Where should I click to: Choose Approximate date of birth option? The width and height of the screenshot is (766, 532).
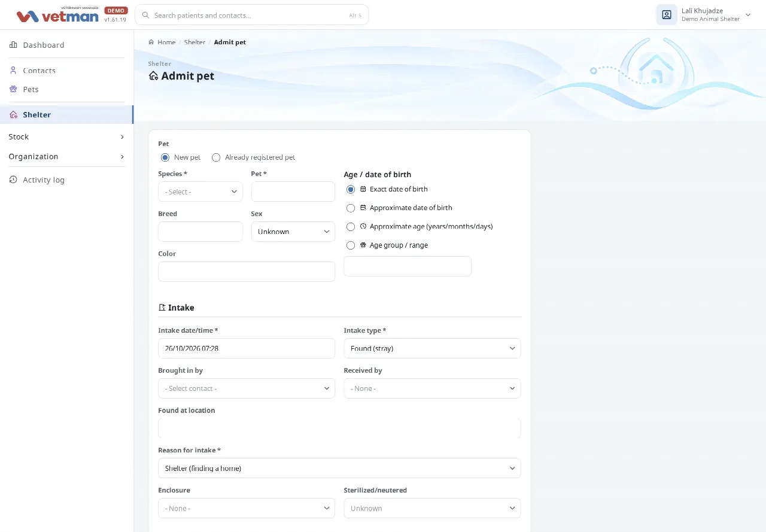click(351, 208)
